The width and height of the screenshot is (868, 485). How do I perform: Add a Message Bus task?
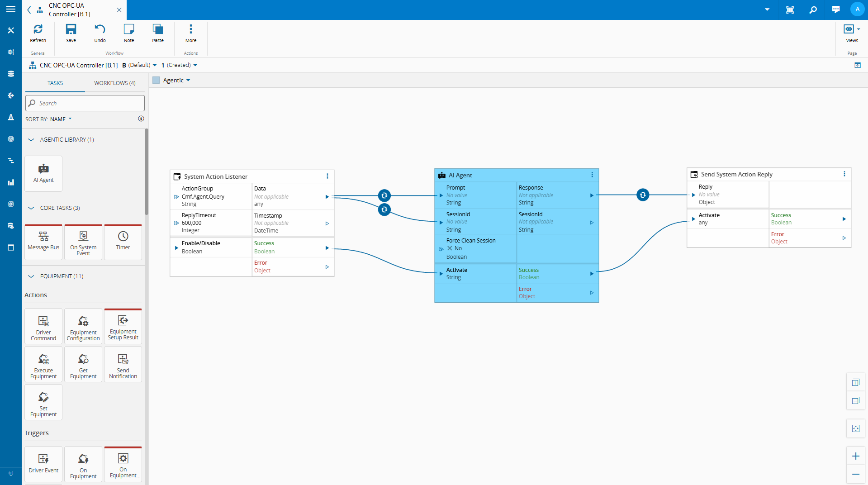(43, 242)
